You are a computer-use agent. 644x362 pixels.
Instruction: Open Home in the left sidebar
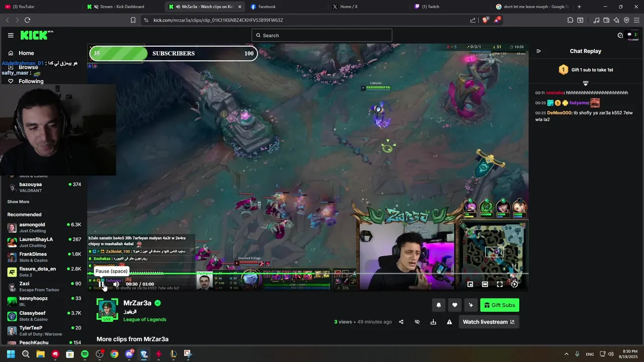pyautogui.click(x=26, y=53)
